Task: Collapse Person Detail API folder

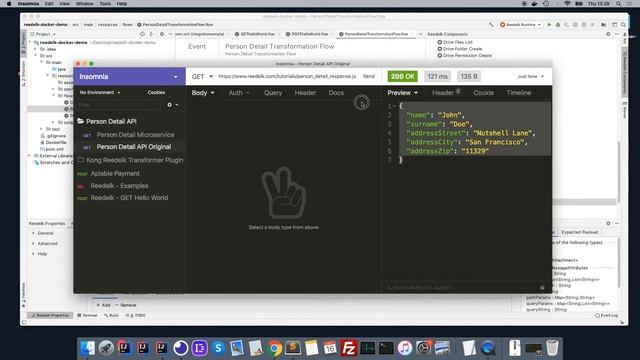Action: click(x=107, y=122)
